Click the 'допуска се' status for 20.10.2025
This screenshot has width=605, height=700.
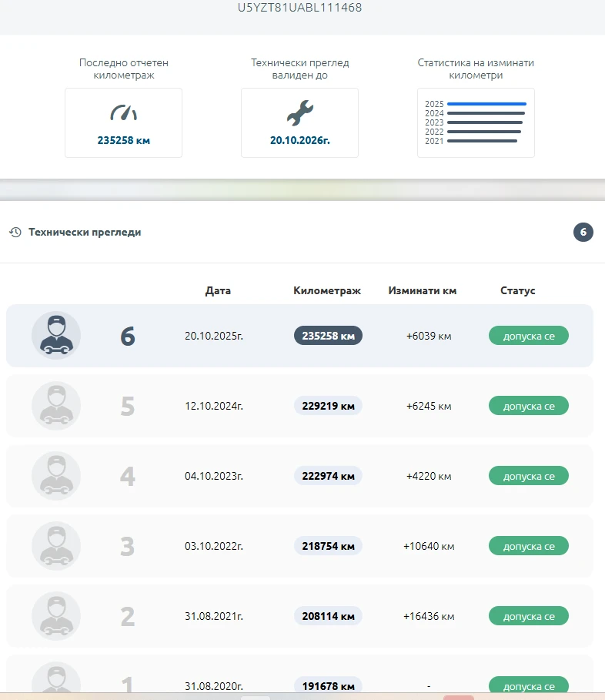point(528,336)
